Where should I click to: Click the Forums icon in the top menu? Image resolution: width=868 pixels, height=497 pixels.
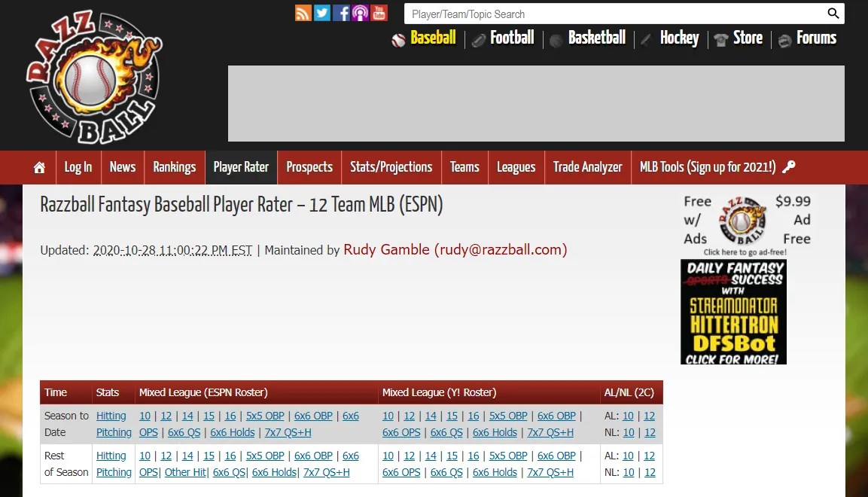coord(784,38)
